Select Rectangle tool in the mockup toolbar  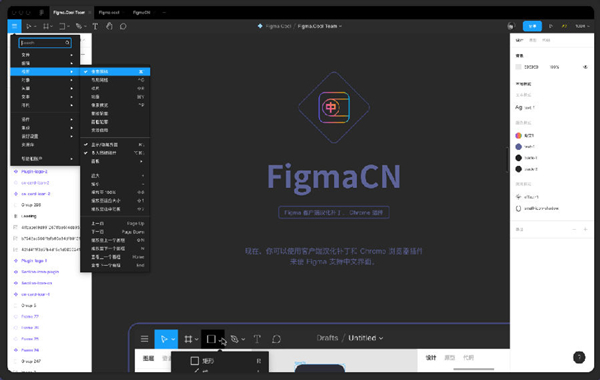(211, 339)
